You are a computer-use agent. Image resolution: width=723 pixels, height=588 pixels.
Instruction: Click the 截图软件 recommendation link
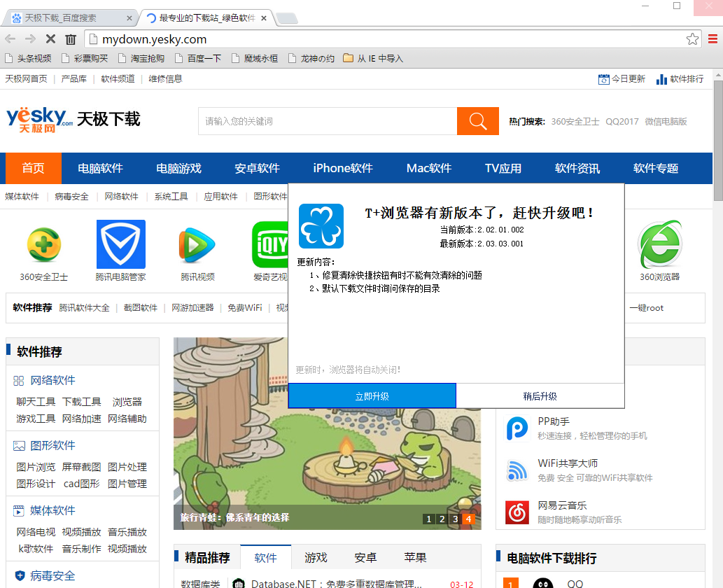(x=140, y=307)
